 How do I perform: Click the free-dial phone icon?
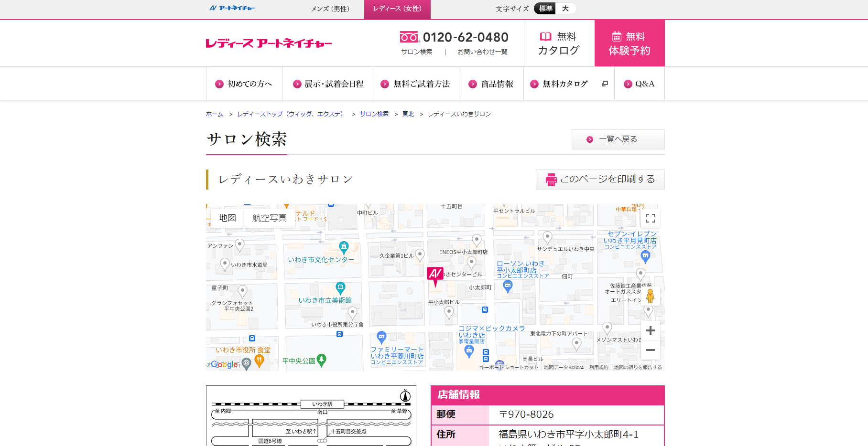pos(410,37)
